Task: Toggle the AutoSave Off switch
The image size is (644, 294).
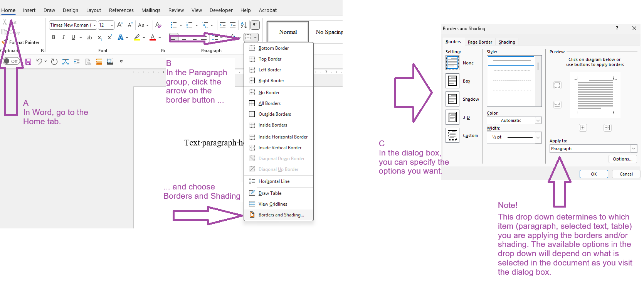Action: (11, 61)
